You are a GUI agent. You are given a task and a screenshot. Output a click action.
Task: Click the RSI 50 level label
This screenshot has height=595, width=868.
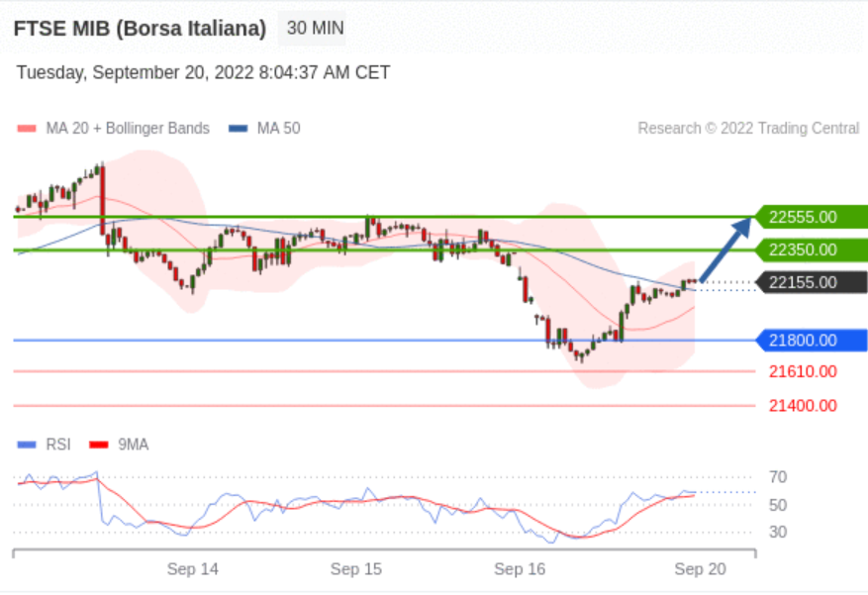778,505
